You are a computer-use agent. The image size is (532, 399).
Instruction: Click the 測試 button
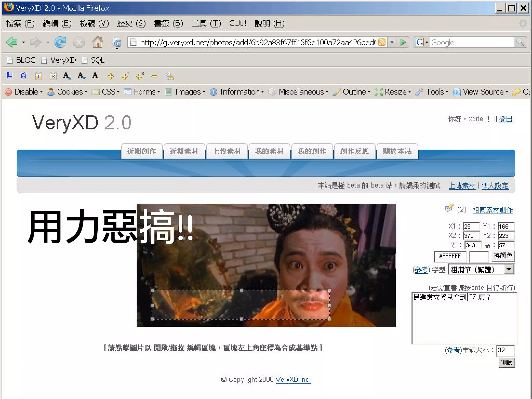(507, 362)
